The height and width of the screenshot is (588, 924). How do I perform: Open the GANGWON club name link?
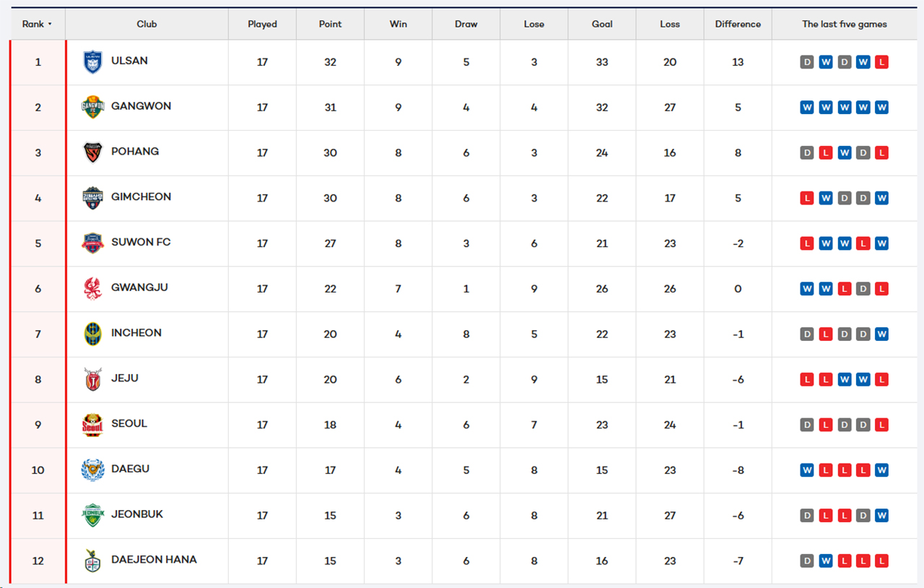point(141,106)
